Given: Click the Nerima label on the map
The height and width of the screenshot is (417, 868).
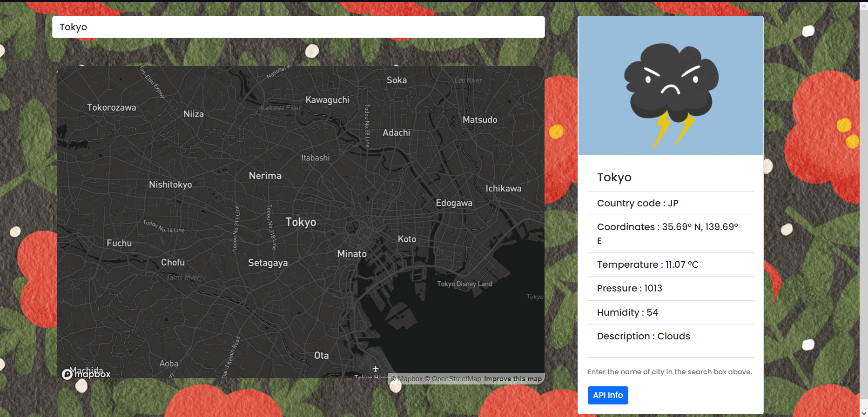Looking at the screenshot, I should [265, 176].
